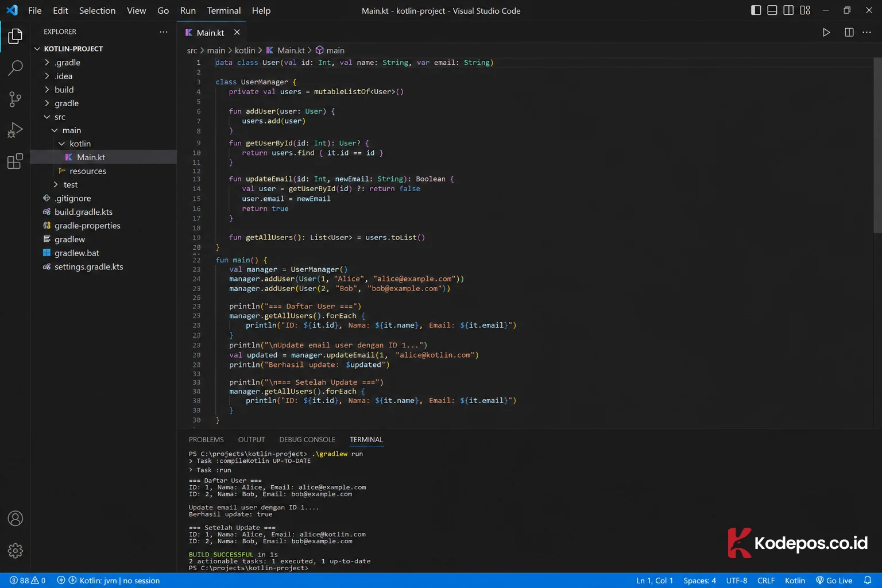Open the File menu
Viewport: 882px width, 588px height.
35,10
